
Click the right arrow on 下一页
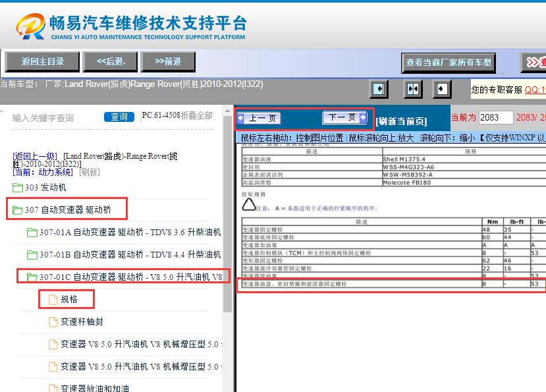(x=363, y=117)
